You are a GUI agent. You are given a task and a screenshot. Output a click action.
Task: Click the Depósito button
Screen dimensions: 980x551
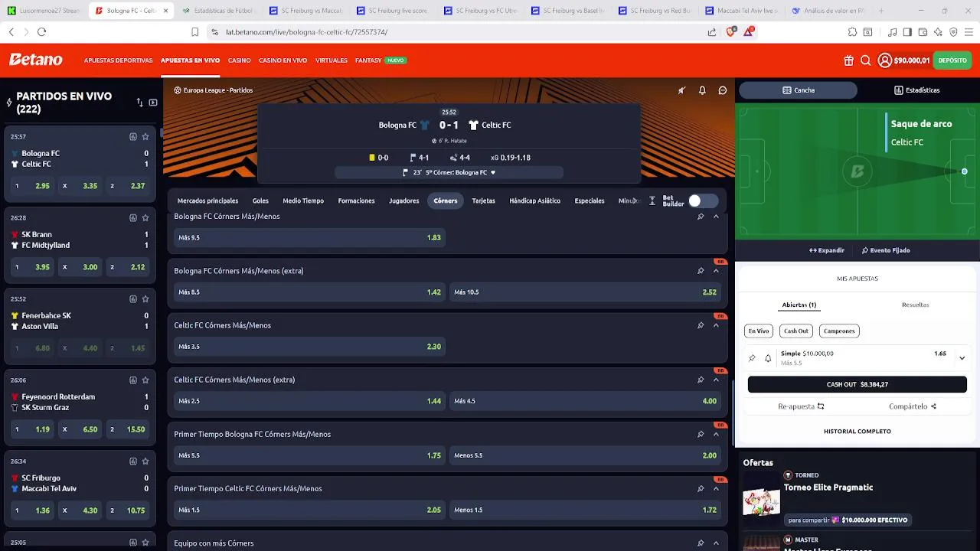pos(952,60)
